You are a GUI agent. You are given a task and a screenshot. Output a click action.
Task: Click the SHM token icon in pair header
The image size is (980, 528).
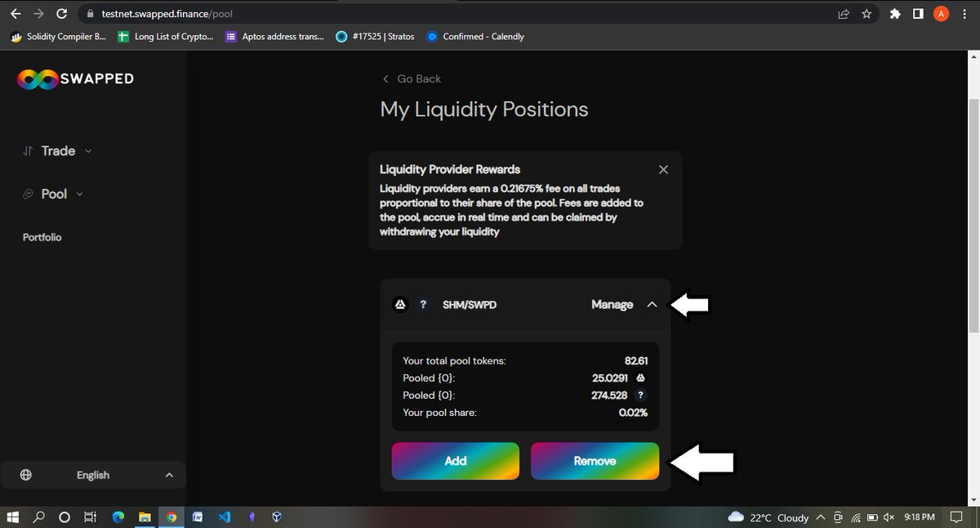tap(400, 304)
